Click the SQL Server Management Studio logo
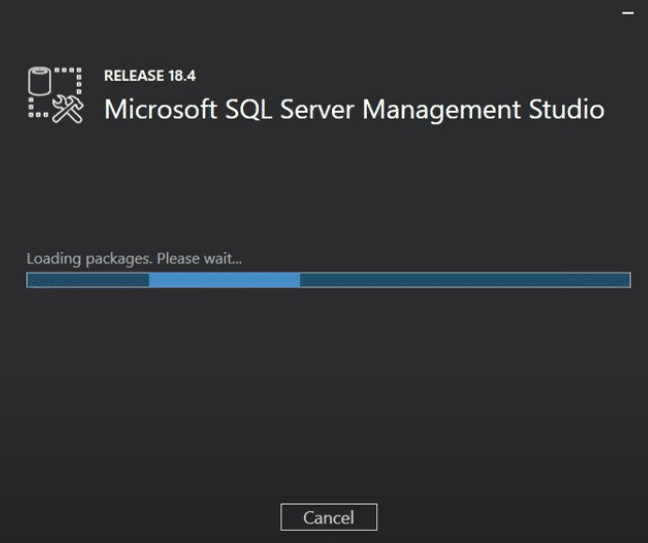Image resolution: width=648 pixels, height=543 pixels. (53, 97)
